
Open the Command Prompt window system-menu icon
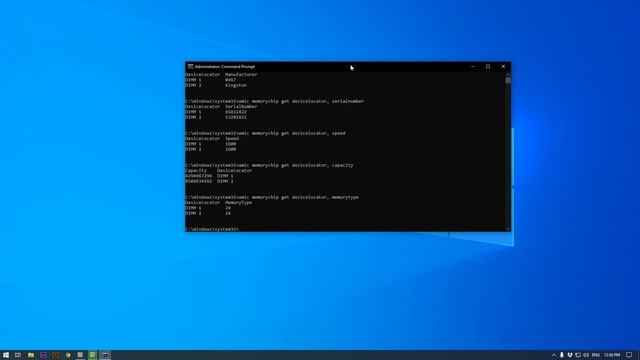pyautogui.click(x=190, y=66)
